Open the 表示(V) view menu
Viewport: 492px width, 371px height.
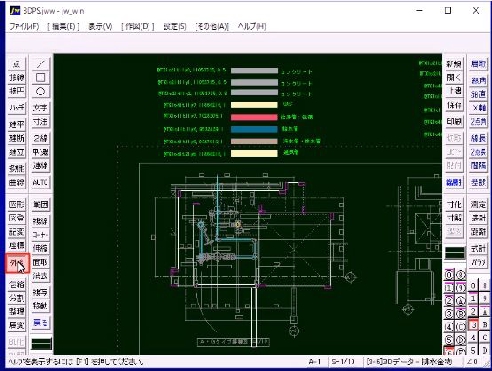100,27
